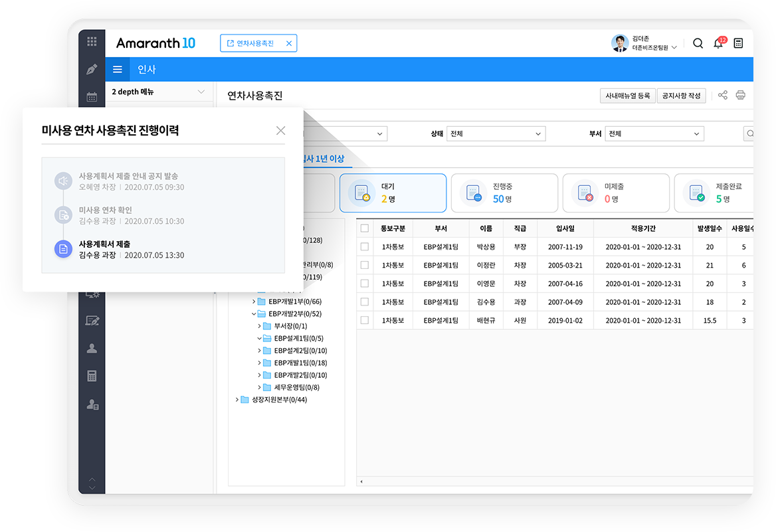Open the app grid launcher icon
The image size is (776, 532).
point(92,42)
